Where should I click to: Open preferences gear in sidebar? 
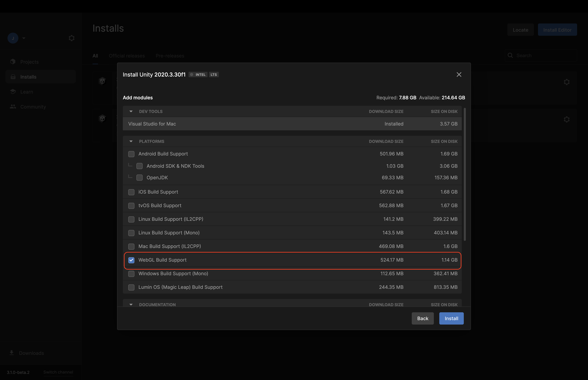[72, 38]
